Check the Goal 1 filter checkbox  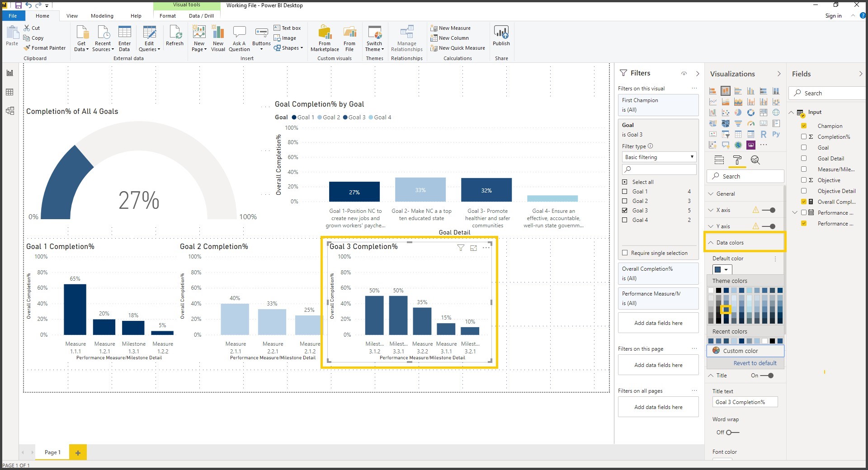(x=625, y=192)
